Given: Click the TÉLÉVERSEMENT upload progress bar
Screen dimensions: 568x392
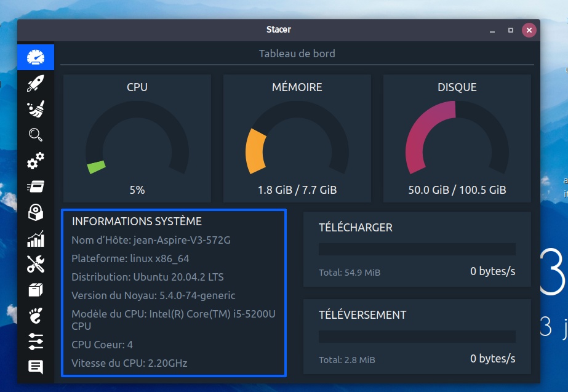Looking at the screenshot, I should 417,337.
